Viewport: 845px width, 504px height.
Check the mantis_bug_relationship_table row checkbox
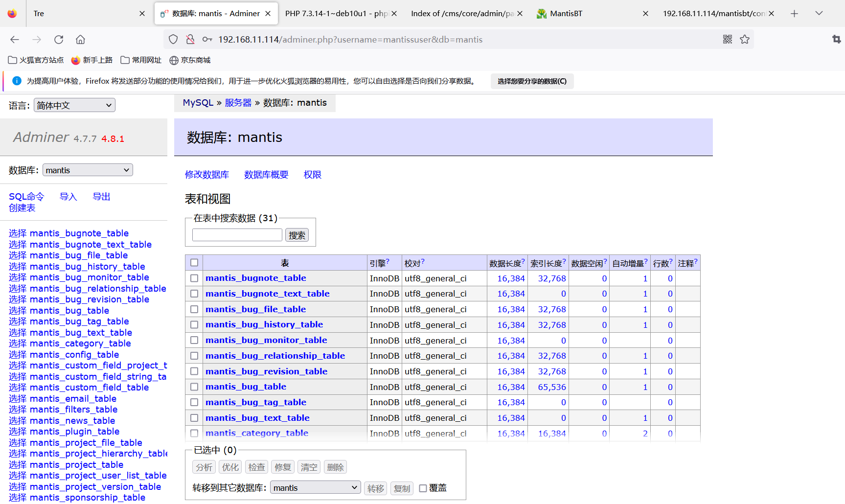tap(194, 356)
